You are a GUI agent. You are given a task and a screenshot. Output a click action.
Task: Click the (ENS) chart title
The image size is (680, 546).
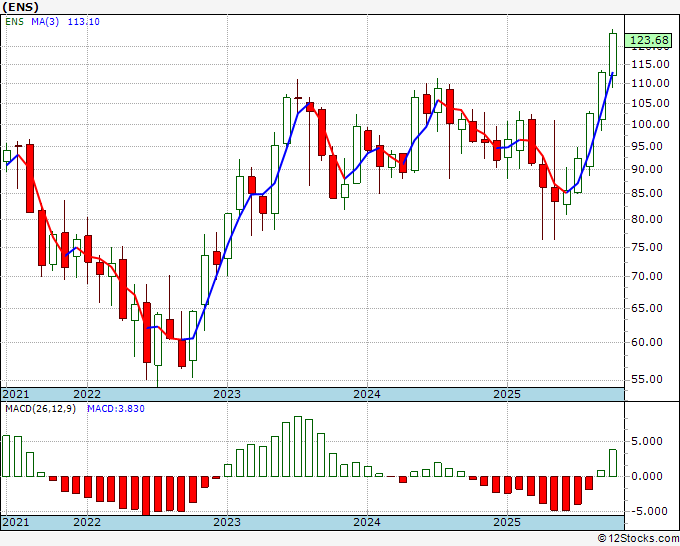(20, 7)
